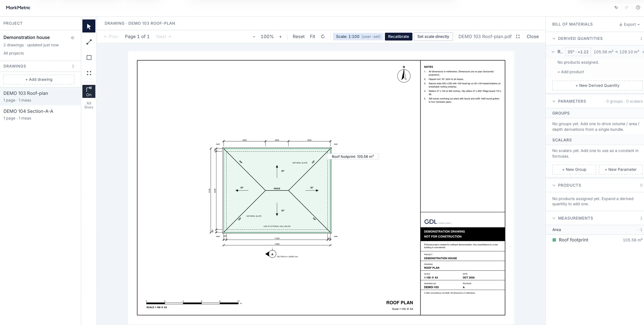Select the rectangle area tool
644x325 pixels.
click(89, 57)
